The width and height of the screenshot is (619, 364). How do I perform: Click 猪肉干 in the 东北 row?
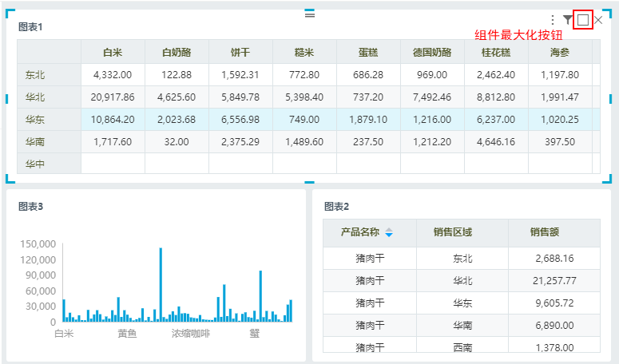click(370, 259)
